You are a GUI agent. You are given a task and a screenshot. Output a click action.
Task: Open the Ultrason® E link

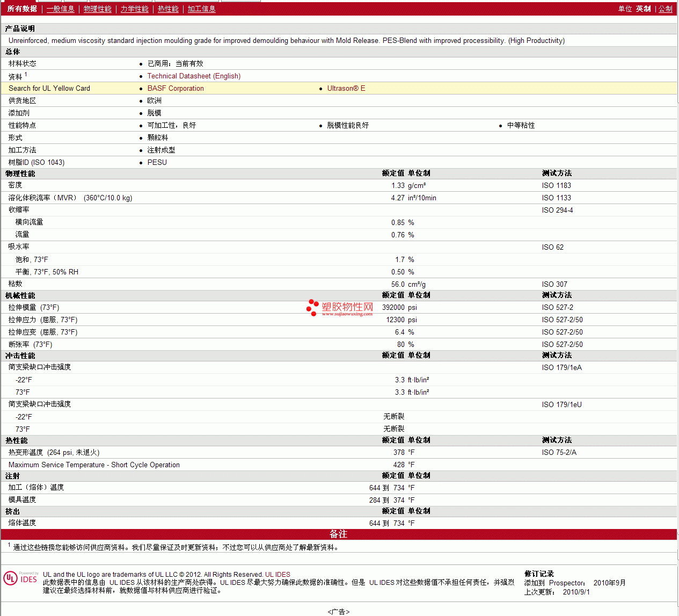(x=346, y=89)
